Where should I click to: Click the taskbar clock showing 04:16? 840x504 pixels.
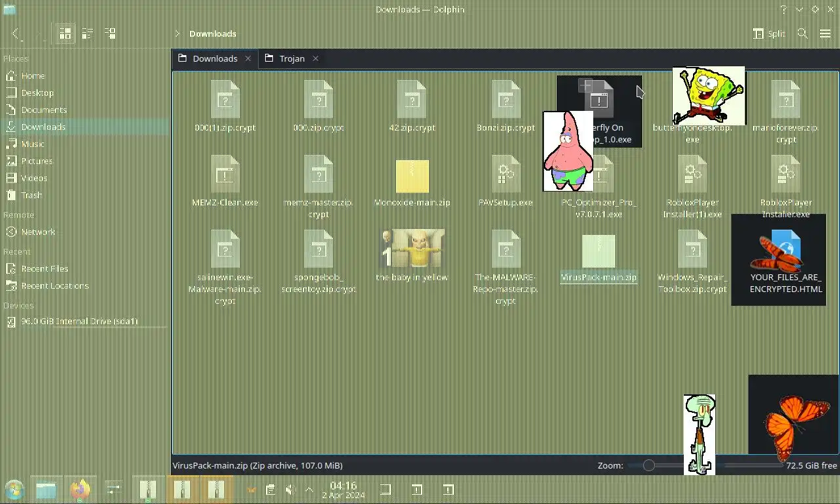[x=343, y=490]
